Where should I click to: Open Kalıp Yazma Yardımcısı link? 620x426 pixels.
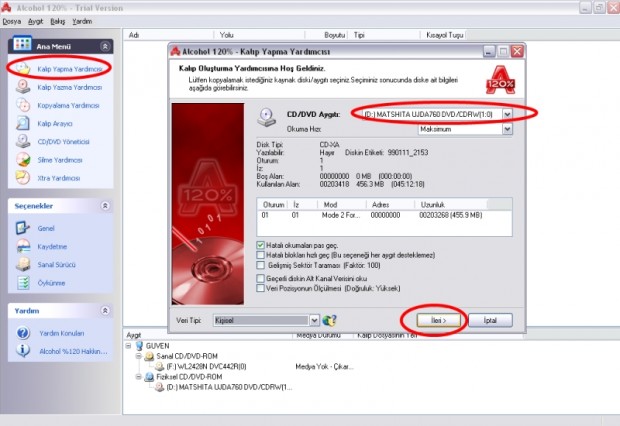pos(70,87)
